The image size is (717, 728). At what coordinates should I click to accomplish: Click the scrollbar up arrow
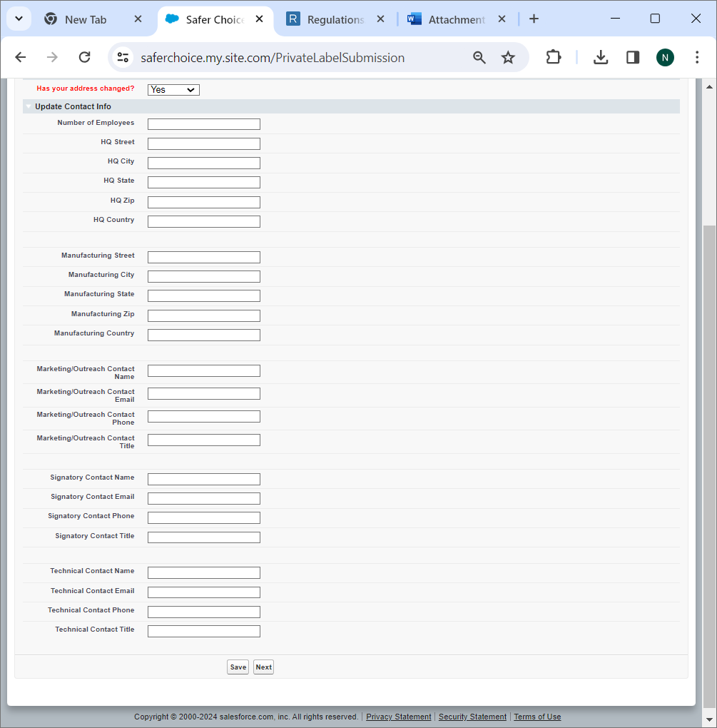tap(709, 87)
